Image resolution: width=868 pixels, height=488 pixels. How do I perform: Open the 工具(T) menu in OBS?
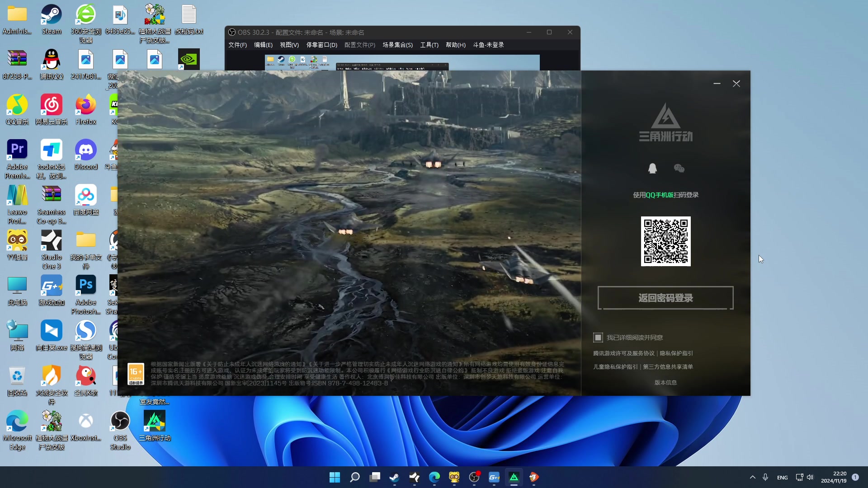point(429,45)
